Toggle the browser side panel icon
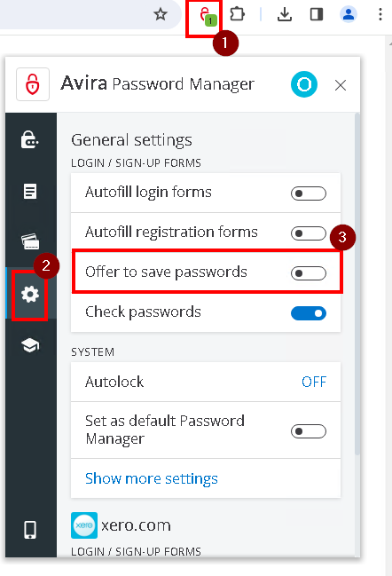392x576 pixels. 317,15
